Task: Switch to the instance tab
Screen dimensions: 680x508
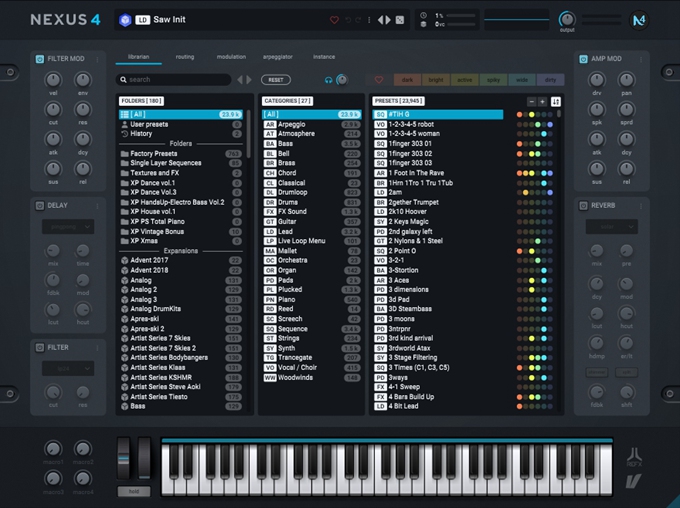Action: pyautogui.click(x=324, y=57)
